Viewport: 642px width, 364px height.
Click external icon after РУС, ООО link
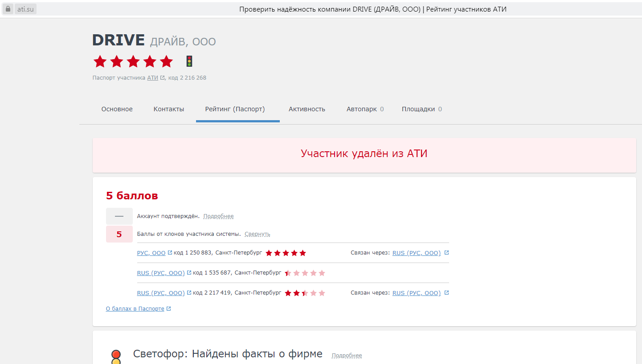click(x=170, y=253)
